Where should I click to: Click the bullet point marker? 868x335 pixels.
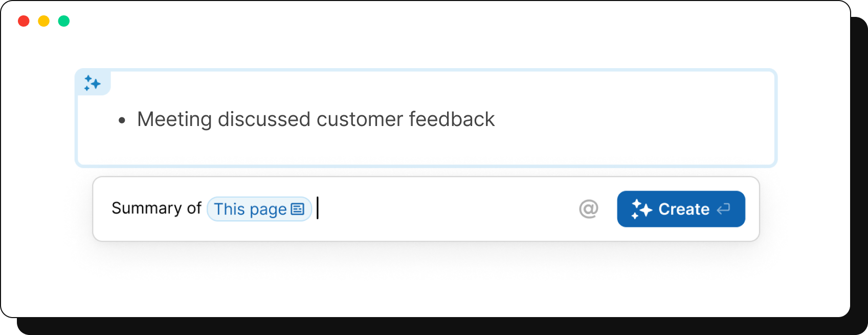(x=122, y=120)
